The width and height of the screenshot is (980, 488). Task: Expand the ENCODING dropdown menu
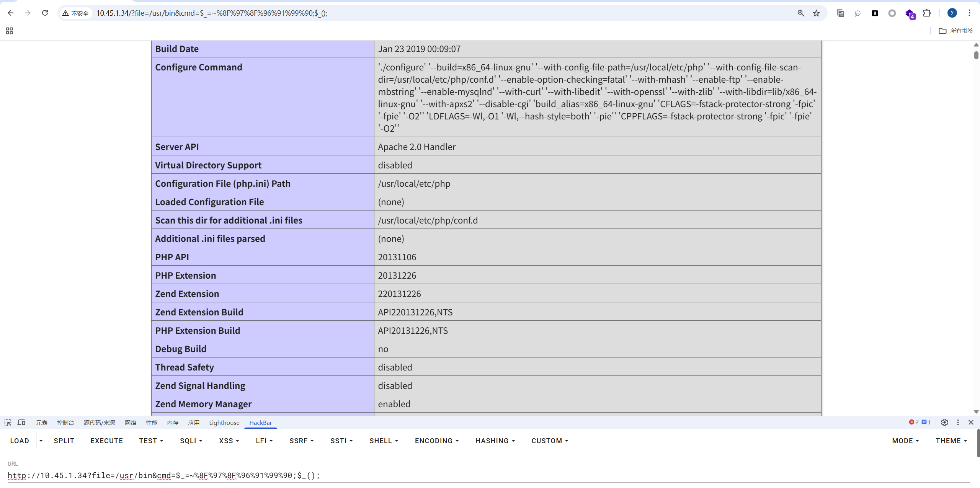click(x=437, y=441)
